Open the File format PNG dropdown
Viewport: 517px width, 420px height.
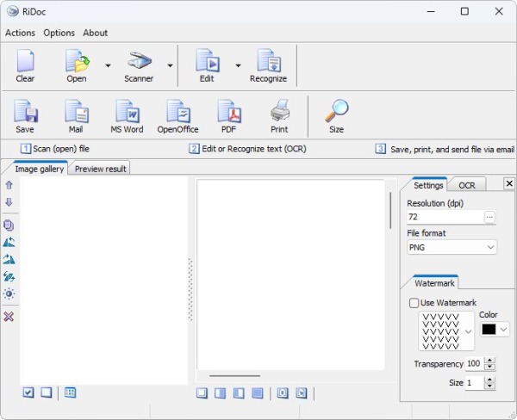(x=452, y=247)
